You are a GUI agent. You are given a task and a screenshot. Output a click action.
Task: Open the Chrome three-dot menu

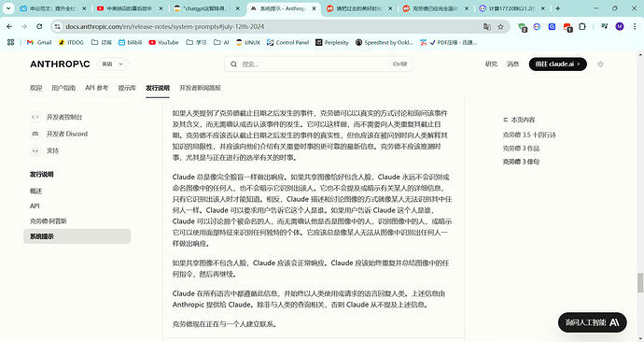click(635, 27)
